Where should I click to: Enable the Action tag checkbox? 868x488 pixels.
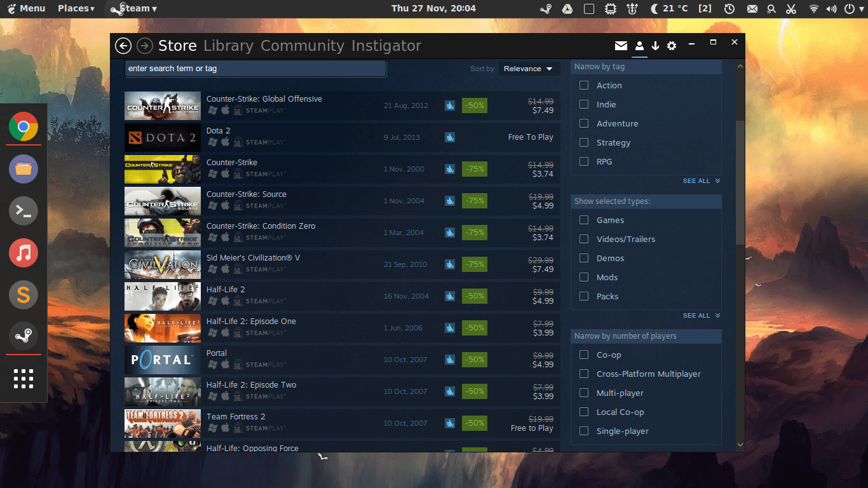[x=584, y=85]
